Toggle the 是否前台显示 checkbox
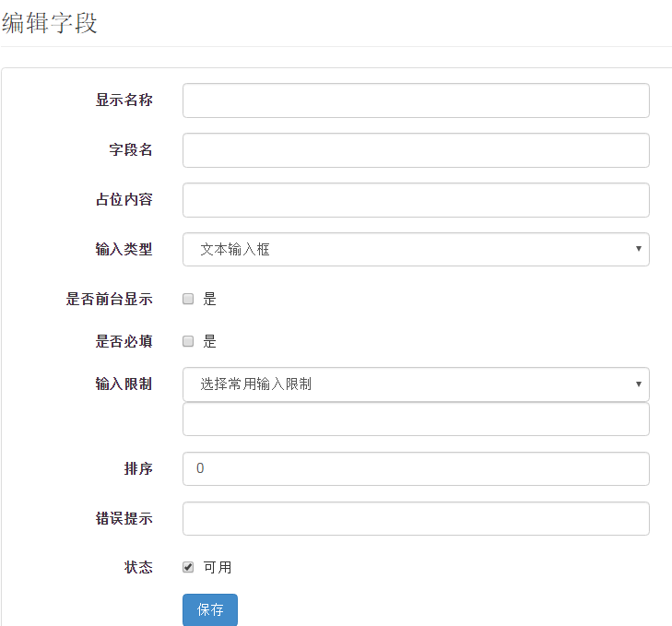This screenshot has width=672, height=626. (x=188, y=299)
